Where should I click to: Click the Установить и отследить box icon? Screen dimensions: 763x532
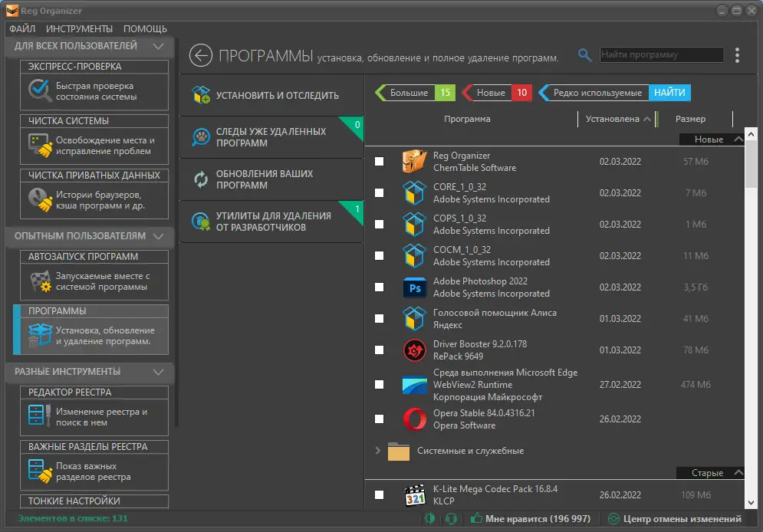[x=200, y=95]
